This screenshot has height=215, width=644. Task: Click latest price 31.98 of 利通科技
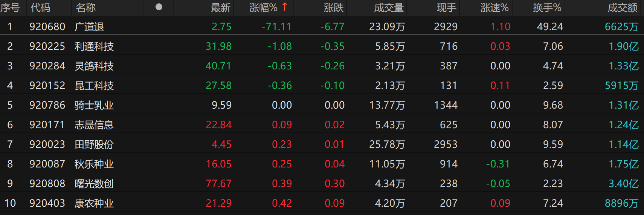click(x=218, y=46)
